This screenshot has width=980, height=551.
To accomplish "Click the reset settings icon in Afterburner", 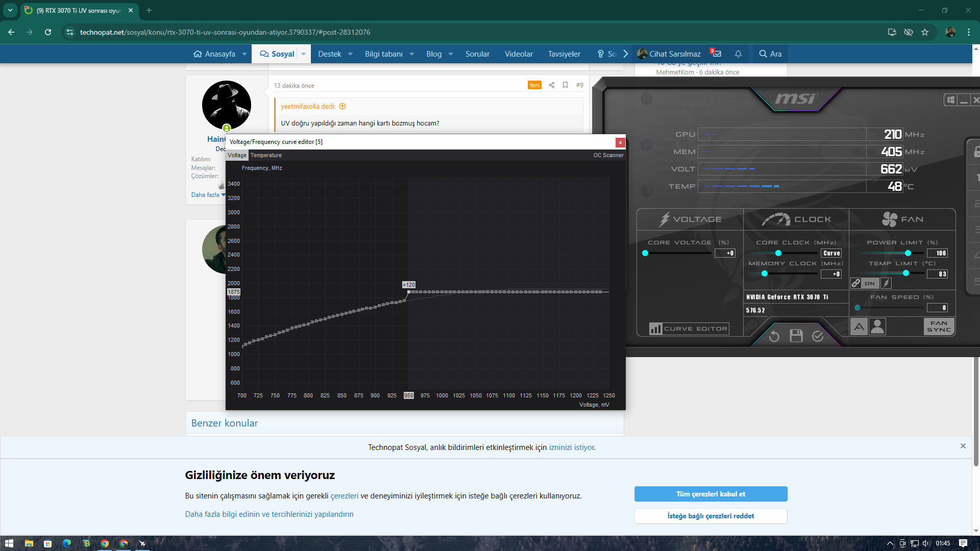I will [x=774, y=336].
